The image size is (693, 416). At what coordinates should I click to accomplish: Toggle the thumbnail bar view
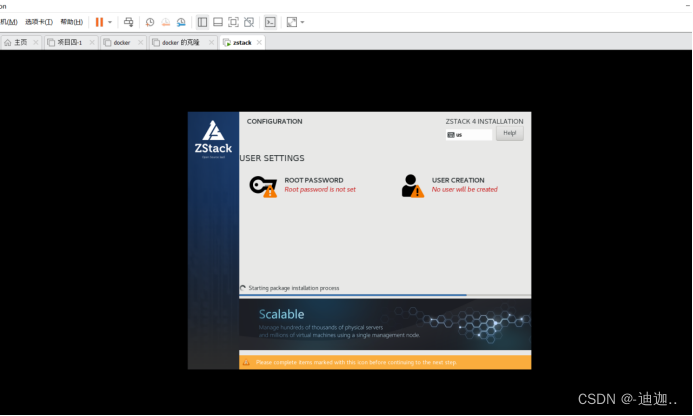point(218,22)
